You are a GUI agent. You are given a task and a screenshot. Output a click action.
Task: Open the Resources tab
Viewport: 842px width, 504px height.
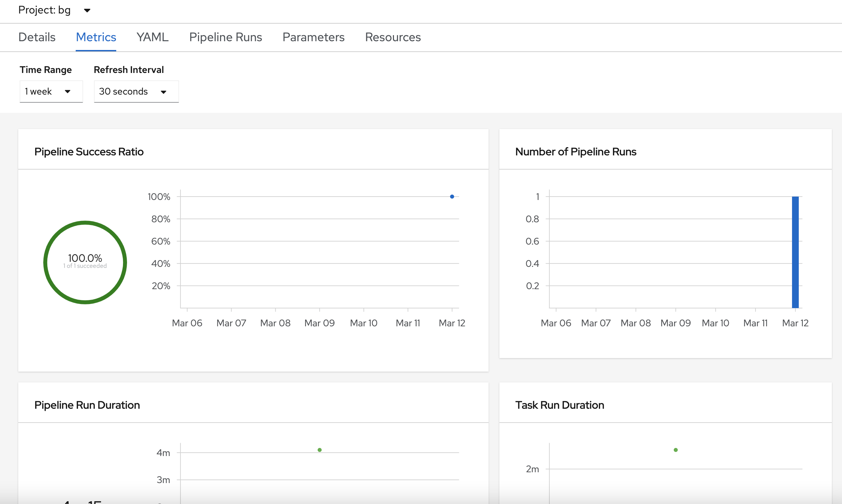(x=393, y=37)
